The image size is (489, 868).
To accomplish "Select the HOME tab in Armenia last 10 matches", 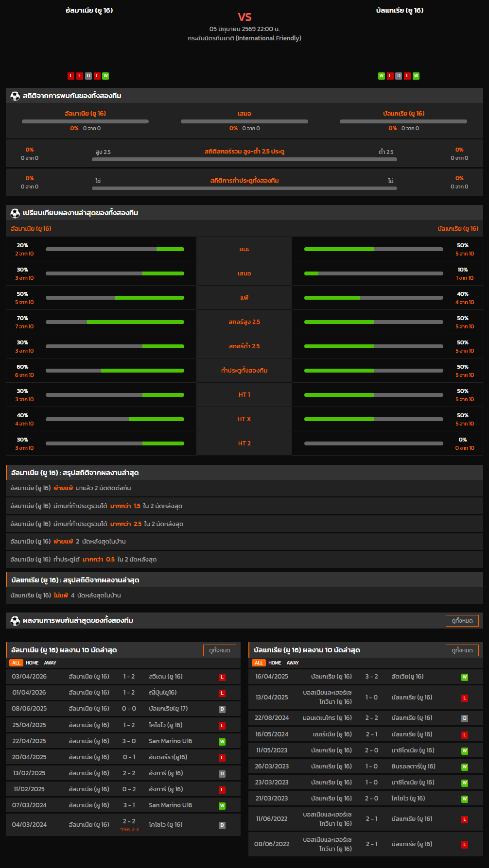I will click(32, 663).
